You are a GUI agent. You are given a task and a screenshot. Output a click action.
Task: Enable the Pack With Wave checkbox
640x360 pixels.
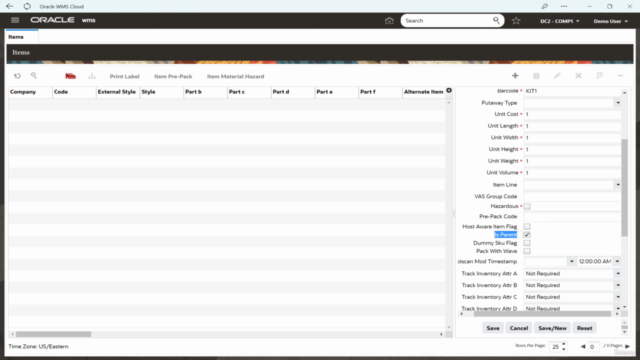point(527,251)
